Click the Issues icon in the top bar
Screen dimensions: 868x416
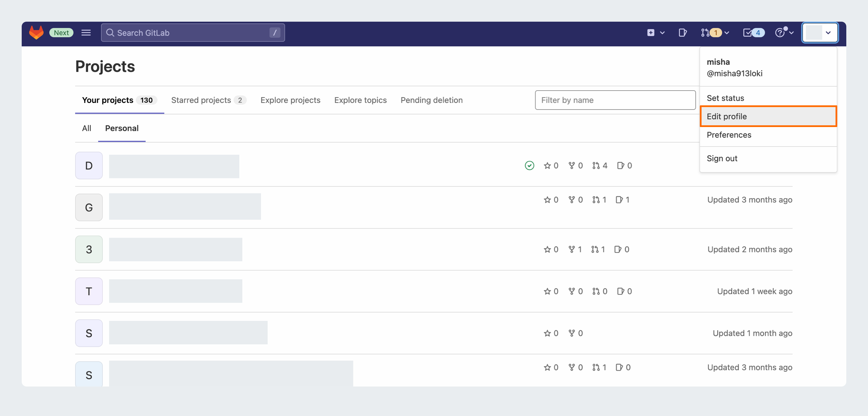click(x=683, y=33)
